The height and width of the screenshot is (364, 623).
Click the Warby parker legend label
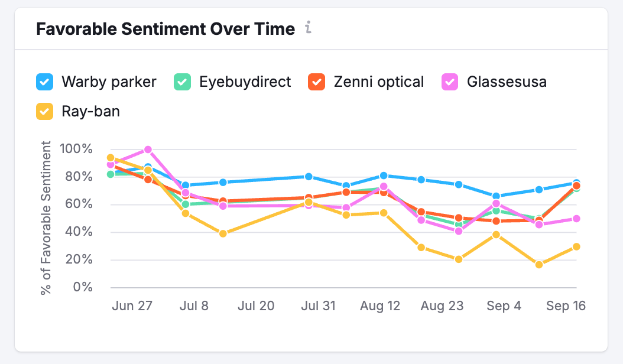[108, 82]
